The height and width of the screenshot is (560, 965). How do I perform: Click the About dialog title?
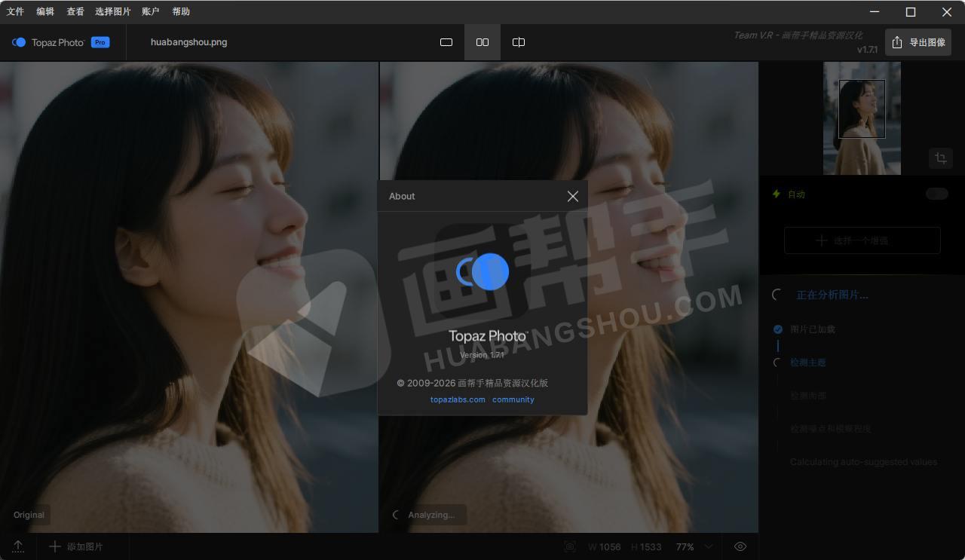402,196
